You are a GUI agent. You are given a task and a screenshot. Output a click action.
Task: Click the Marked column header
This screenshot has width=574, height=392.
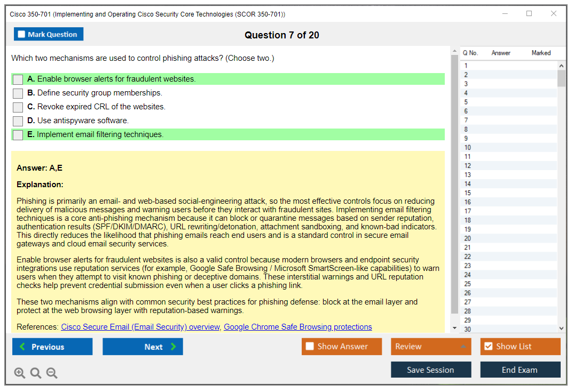point(541,53)
